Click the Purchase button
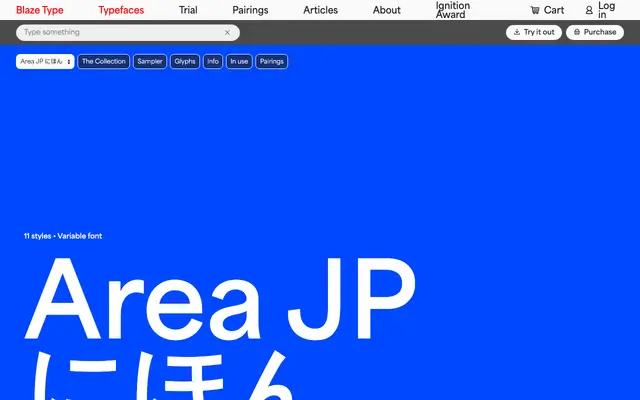Screen dimensions: 640x400 595,32
